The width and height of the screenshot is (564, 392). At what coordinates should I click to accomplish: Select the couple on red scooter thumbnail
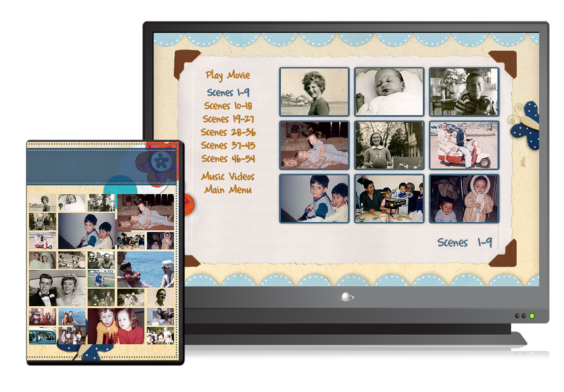click(x=464, y=145)
